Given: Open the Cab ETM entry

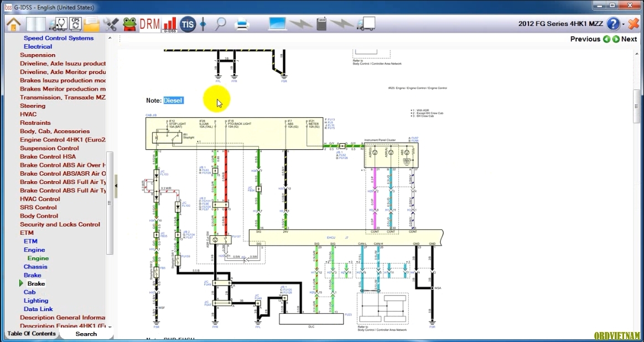Looking at the screenshot, I should (29, 292).
